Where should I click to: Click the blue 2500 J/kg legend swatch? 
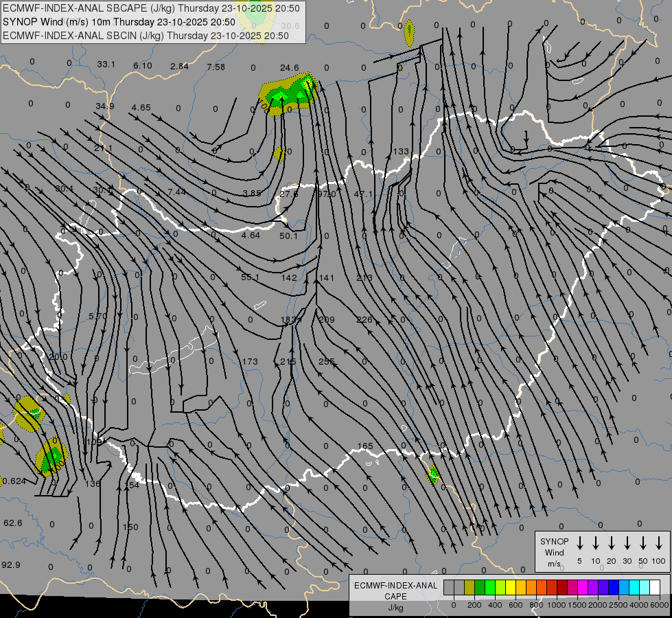614,587
